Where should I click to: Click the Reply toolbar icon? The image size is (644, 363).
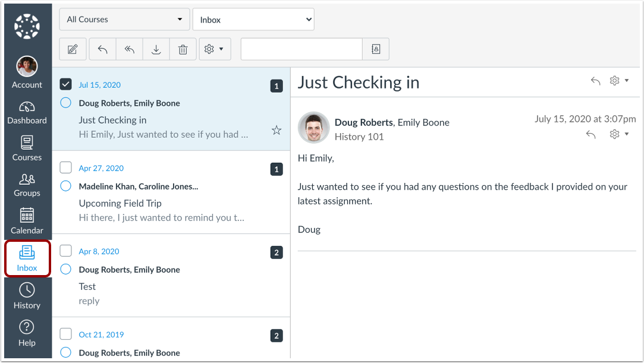point(102,49)
